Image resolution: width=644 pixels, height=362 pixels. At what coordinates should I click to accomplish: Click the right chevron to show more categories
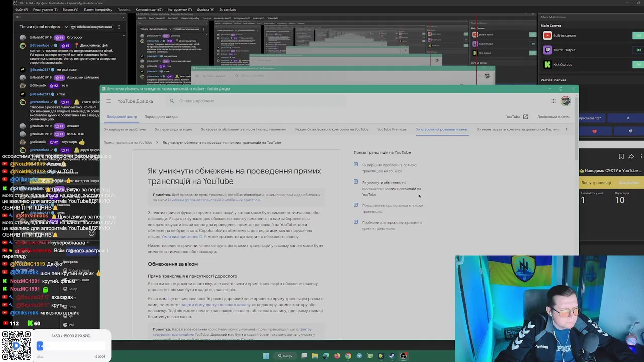[x=566, y=129]
